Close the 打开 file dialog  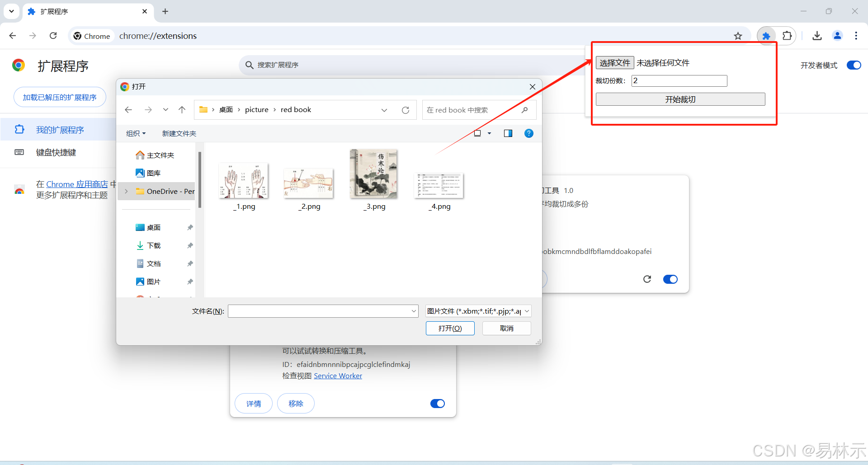click(x=533, y=87)
